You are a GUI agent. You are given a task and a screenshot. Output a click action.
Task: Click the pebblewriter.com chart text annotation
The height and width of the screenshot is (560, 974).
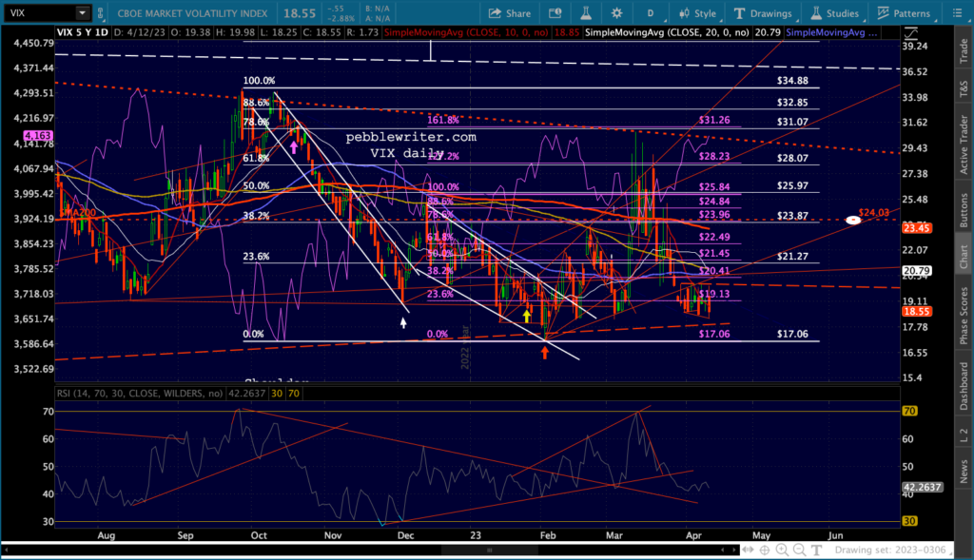click(x=411, y=137)
